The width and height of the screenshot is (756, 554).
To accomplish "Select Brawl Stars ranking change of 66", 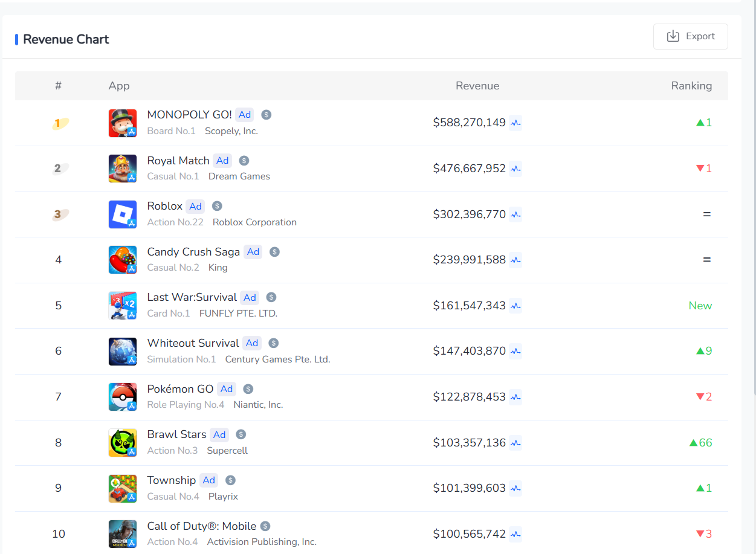I will (700, 443).
